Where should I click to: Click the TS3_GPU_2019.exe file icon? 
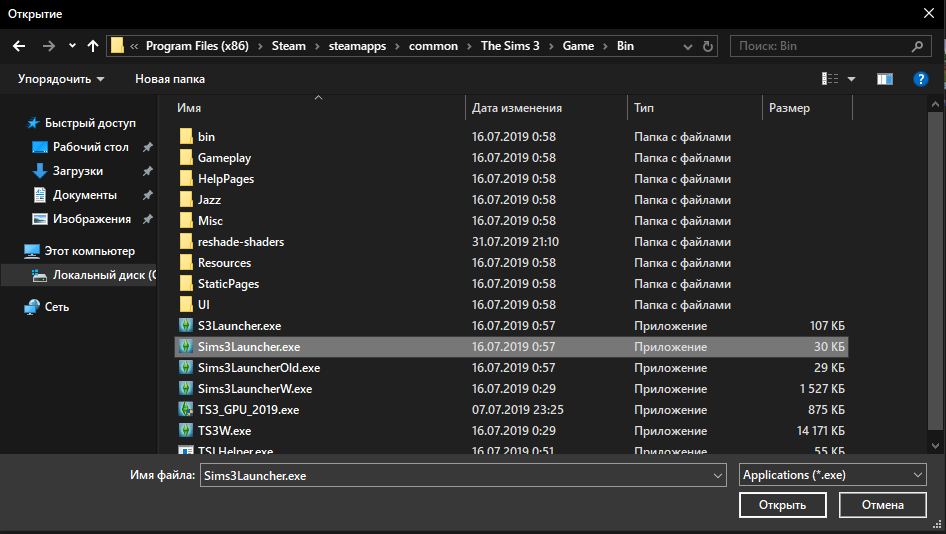[x=185, y=409]
